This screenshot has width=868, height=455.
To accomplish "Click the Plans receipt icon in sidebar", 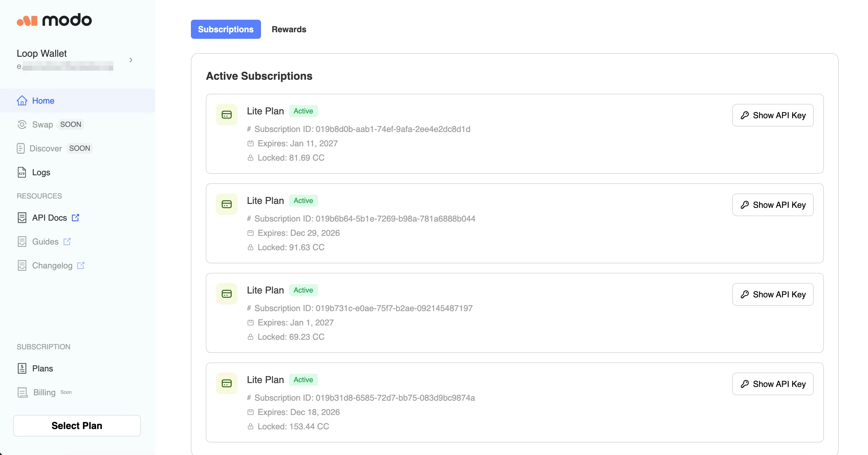I will [x=22, y=368].
